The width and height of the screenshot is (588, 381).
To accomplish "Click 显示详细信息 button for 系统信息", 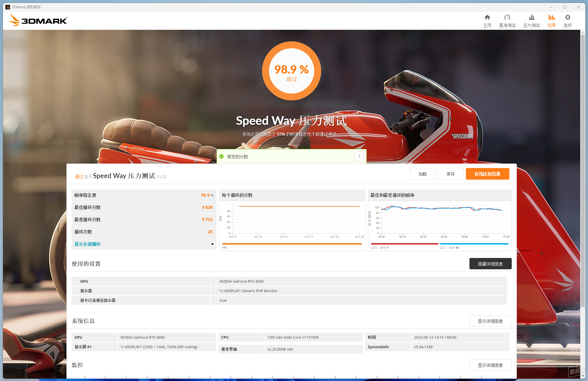I will (x=490, y=321).
